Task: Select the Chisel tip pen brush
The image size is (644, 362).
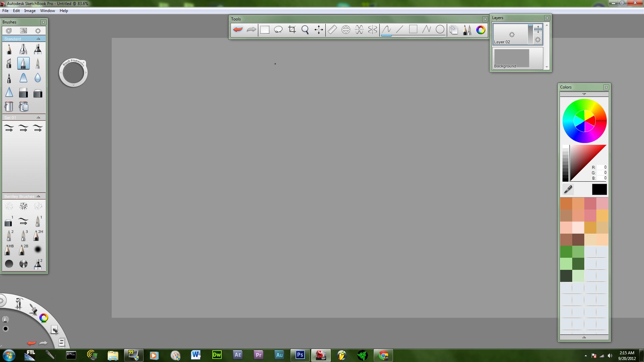Action: [x=9, y=63]
